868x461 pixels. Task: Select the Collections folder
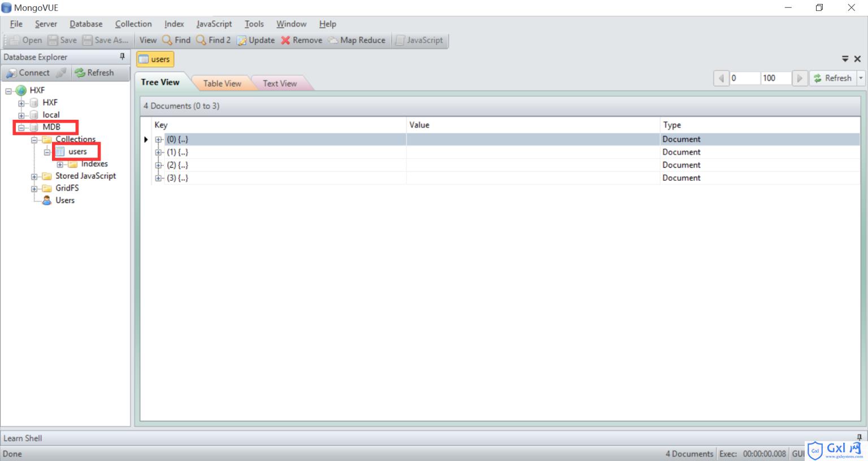[69, 139]
